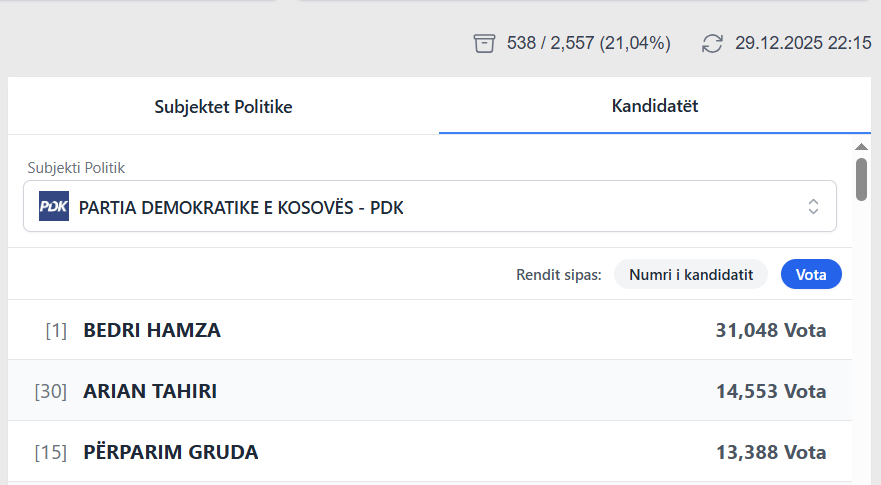Click the Rendit sipas label

pyautogui.click(x=558, y=274)
